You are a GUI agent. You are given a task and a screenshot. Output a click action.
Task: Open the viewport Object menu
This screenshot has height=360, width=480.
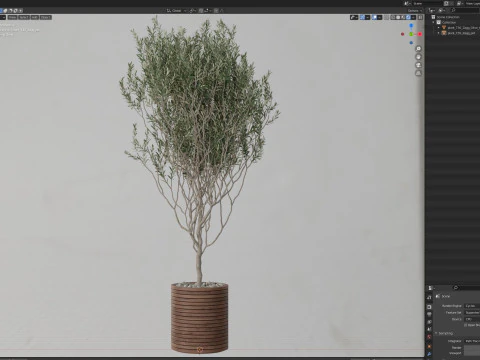[46, 17]
